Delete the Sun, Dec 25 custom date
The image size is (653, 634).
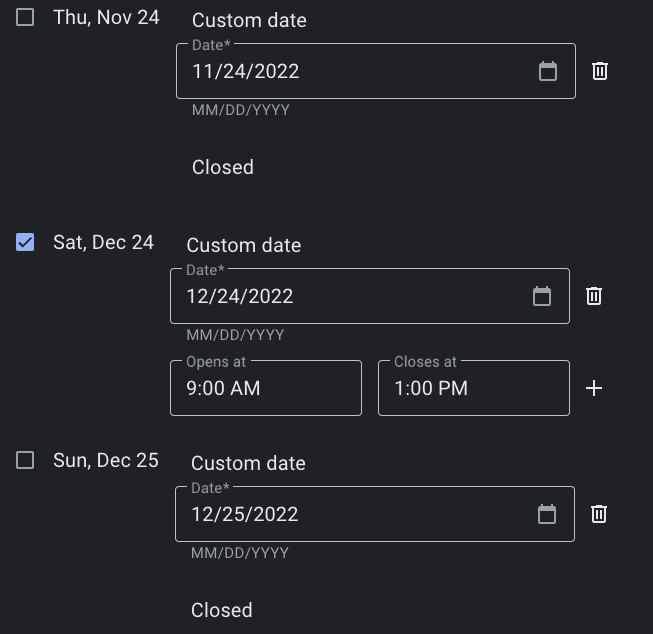click(599, 514)
